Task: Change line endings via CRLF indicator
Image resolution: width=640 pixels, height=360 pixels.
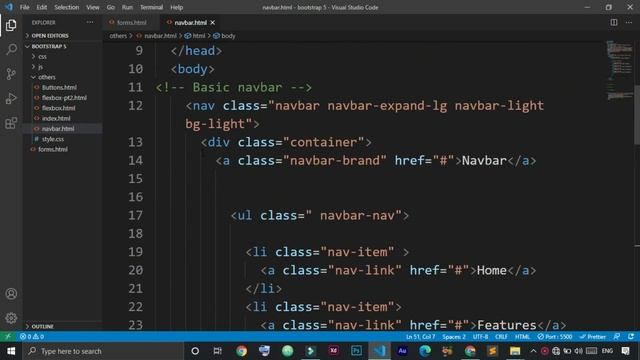Action: 501,337
